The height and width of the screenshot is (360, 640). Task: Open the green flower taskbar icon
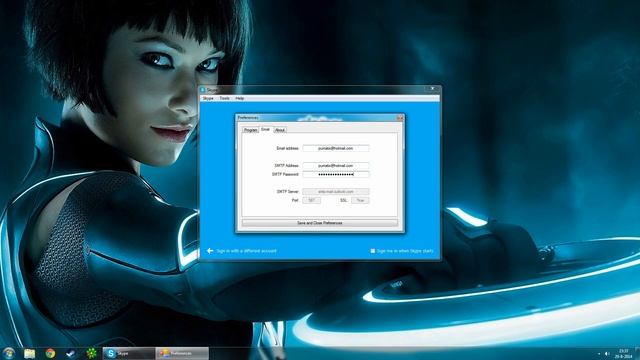point(91,353)
